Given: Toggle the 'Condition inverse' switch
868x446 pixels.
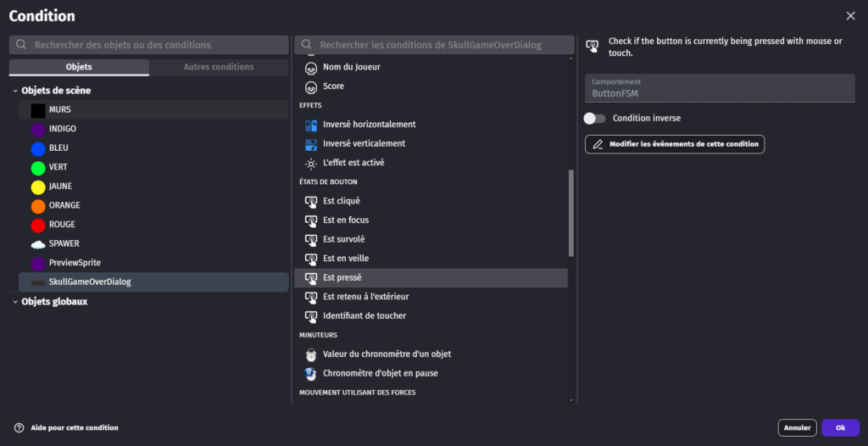Looking at the screenshot, I should pos(594,119).
